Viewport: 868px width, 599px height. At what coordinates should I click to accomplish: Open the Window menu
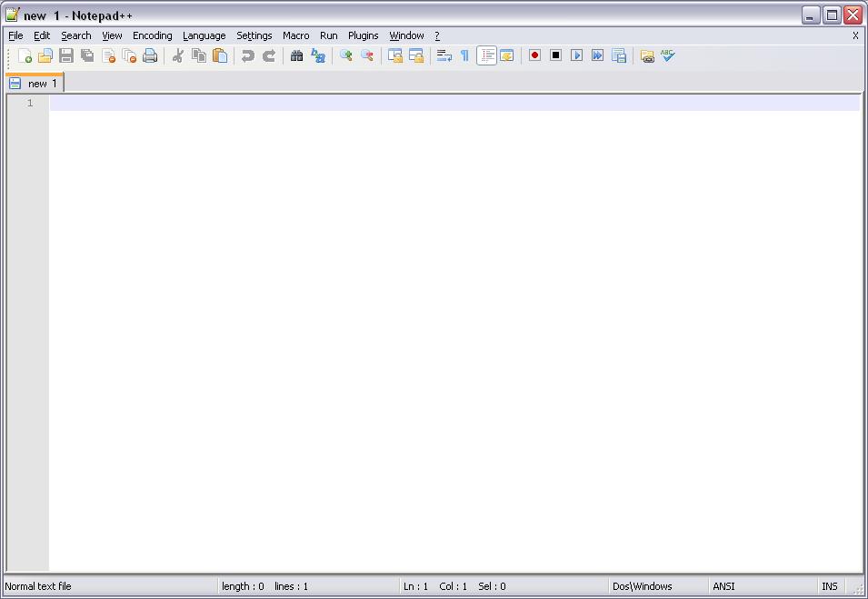click(x=406, y=35)
